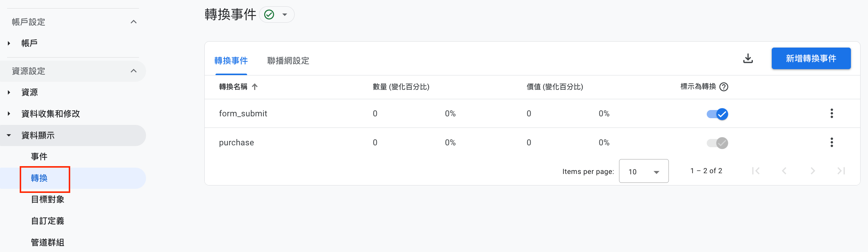
Task: Open the status dropdown beside the 轉換事件 title
Action: click(277, 14)
